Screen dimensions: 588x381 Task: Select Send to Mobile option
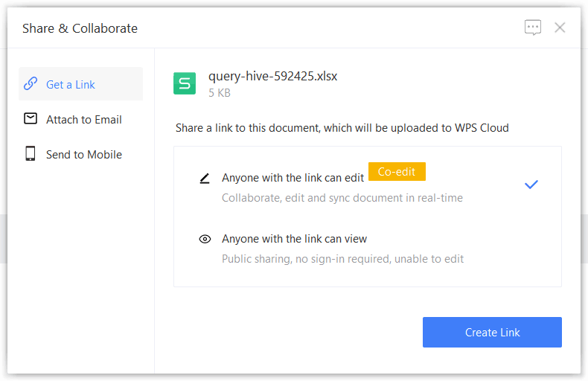83,155
